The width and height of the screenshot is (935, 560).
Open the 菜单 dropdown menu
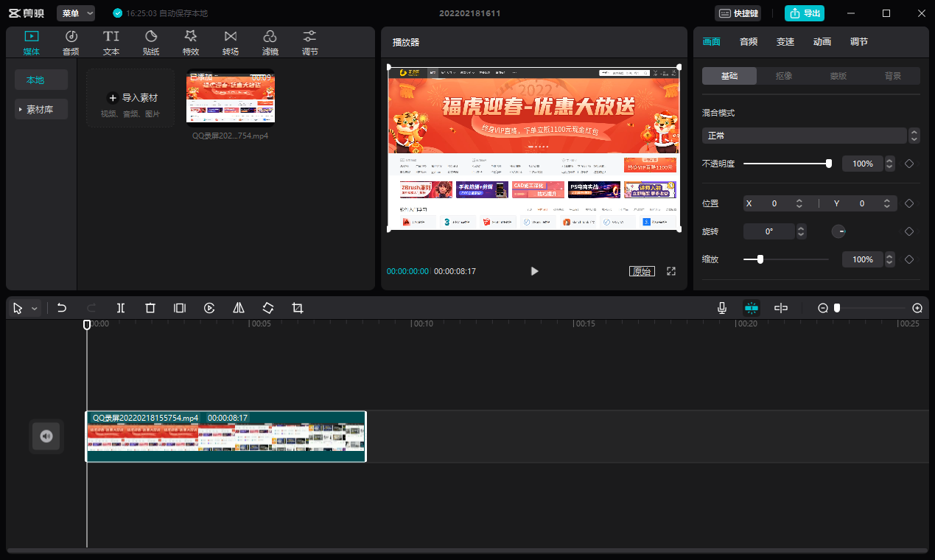[76, 13]
